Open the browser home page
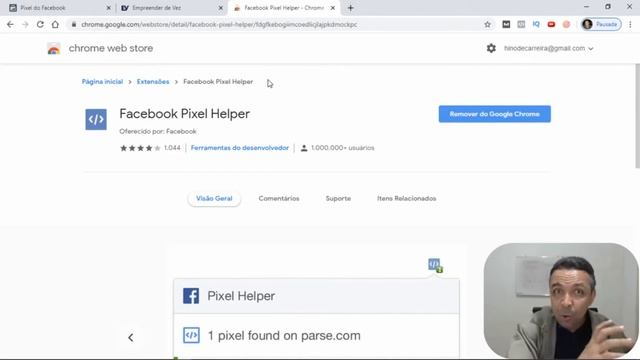 click(55, 24)
